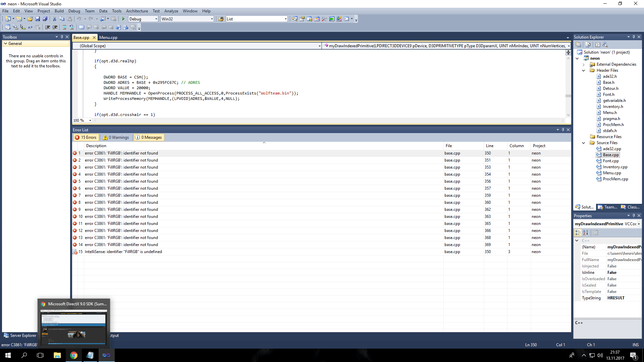Screen dimensions: 644x362
Task: Pin the Error List panel
Action: coord(563,130)
